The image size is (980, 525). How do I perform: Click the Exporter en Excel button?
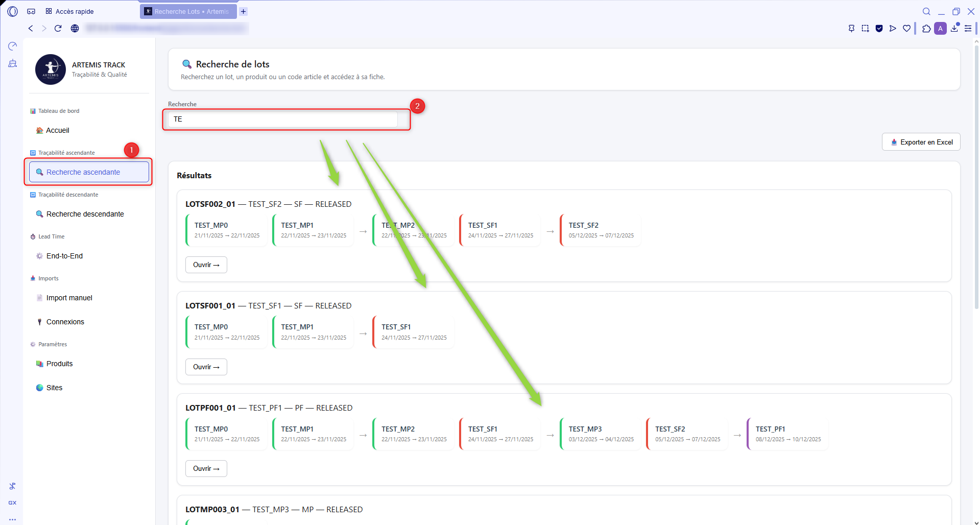coord(921,142)
